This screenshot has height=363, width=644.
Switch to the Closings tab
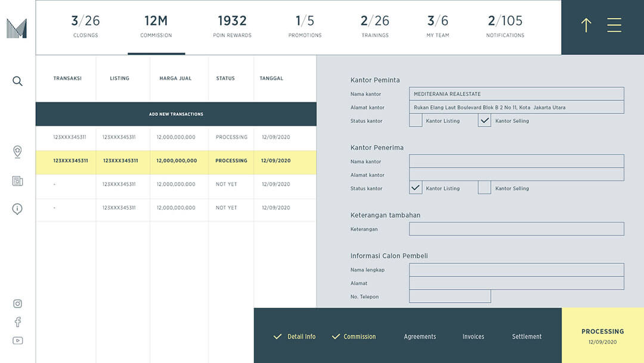[85, 26]
